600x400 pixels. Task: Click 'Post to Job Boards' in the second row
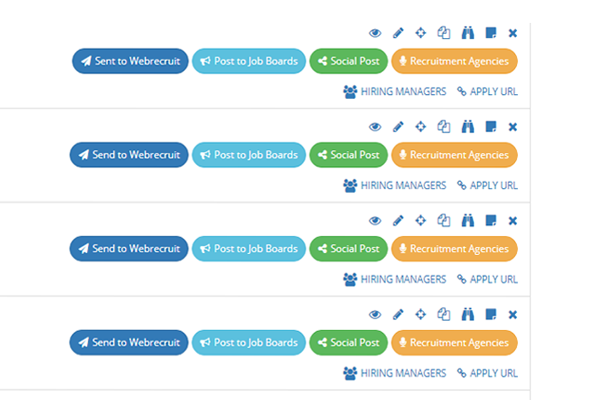tap(248, 155)
